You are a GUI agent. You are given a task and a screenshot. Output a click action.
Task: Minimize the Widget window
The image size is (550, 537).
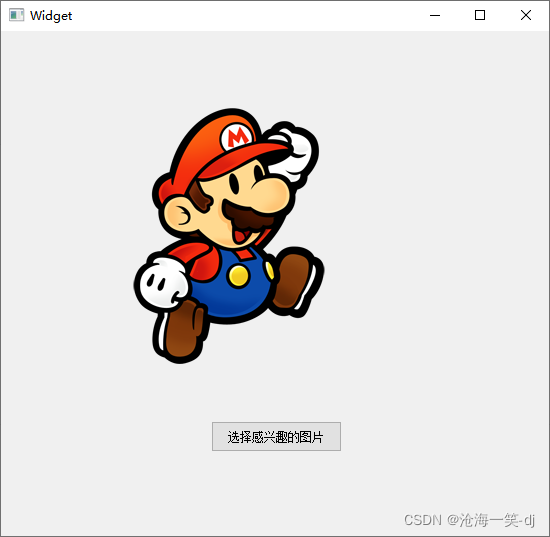[435, 15]
